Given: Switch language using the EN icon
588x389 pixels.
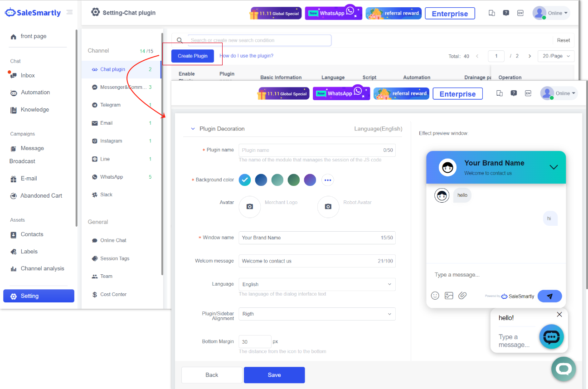Looking at the screenshot, I should 528,93.
